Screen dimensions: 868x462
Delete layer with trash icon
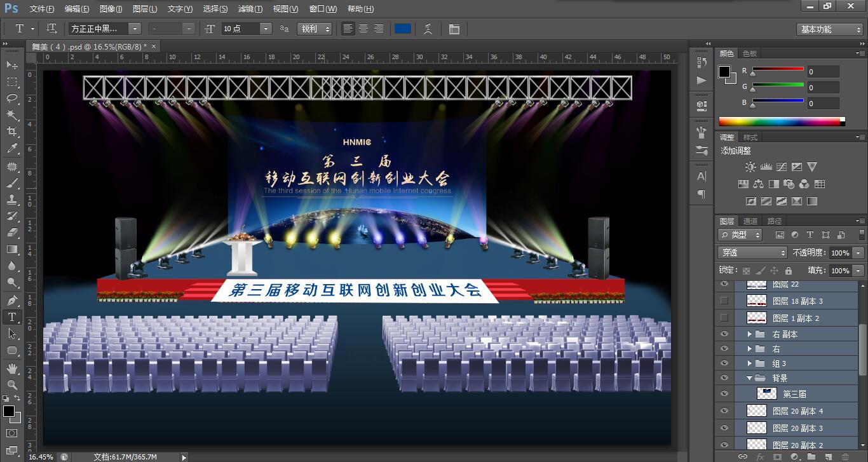pos(845,456)
